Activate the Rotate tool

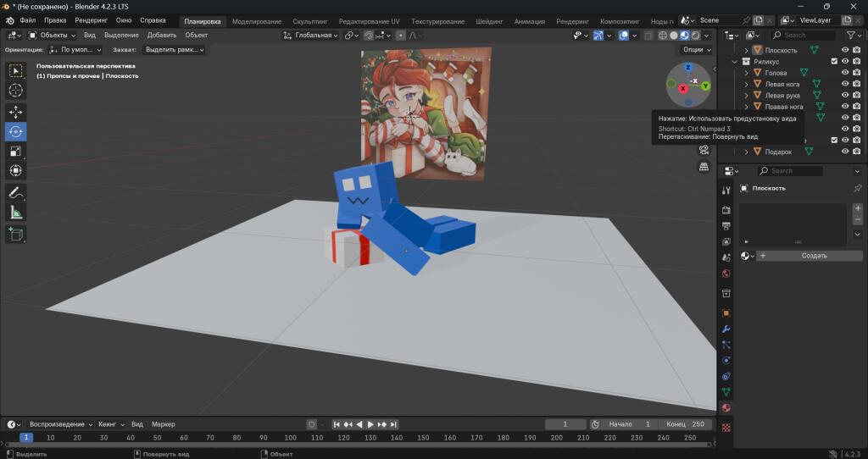15,131
